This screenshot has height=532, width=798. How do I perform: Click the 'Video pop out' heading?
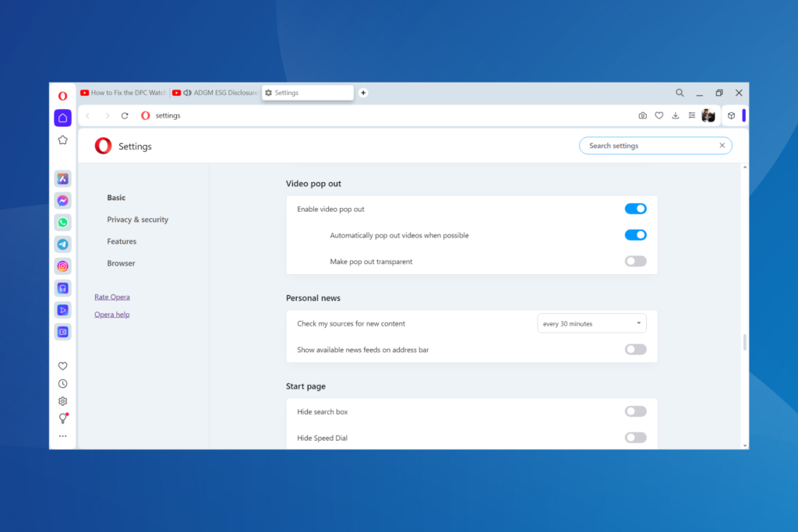[313, 184]
